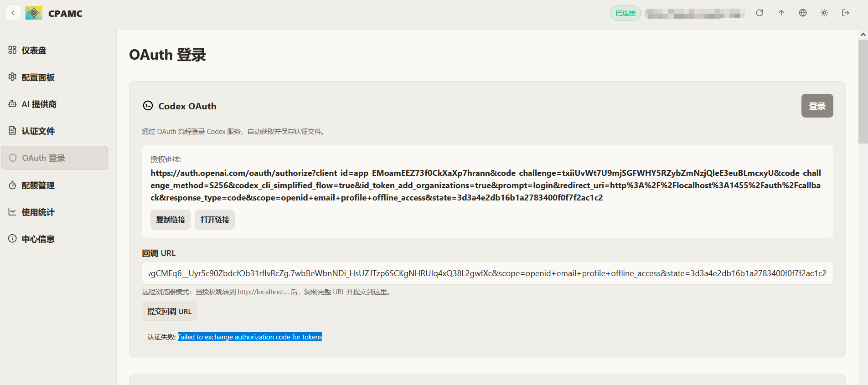Click the 使用统计 chart icon

(12, 212)
